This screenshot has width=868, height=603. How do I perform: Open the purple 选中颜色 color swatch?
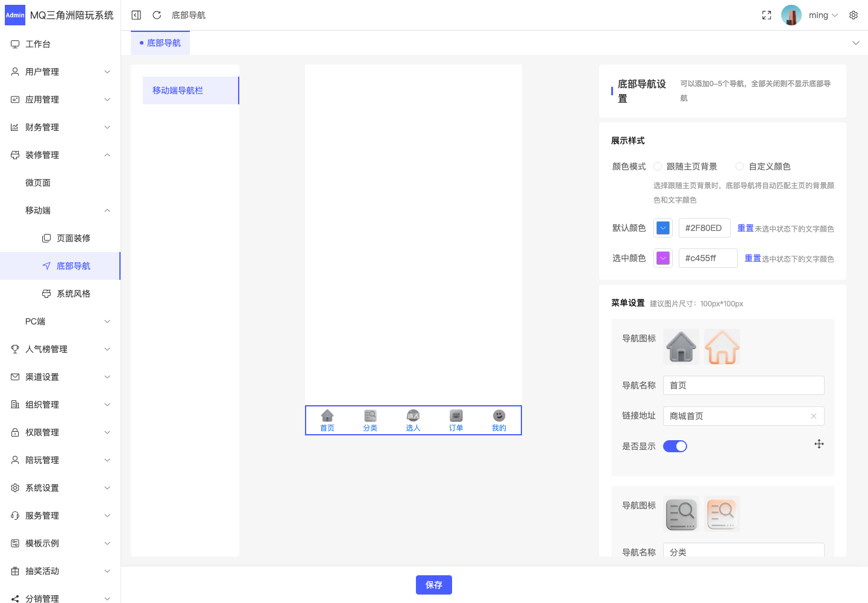(x=663, y=258)
